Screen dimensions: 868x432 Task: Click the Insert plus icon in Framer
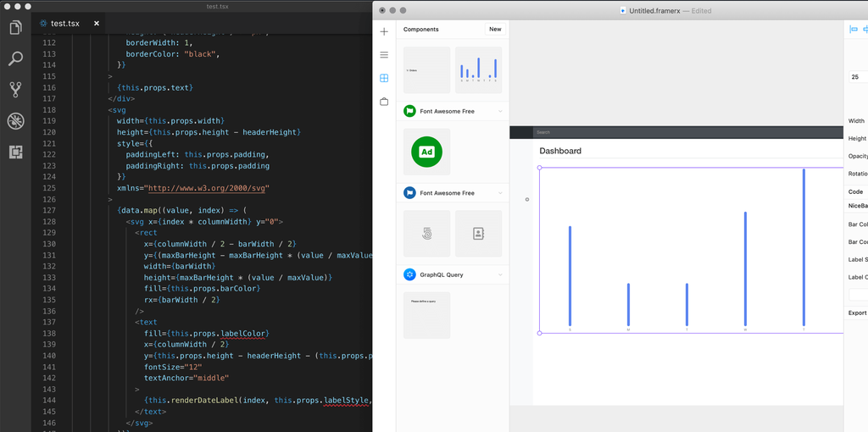(384, 31)
